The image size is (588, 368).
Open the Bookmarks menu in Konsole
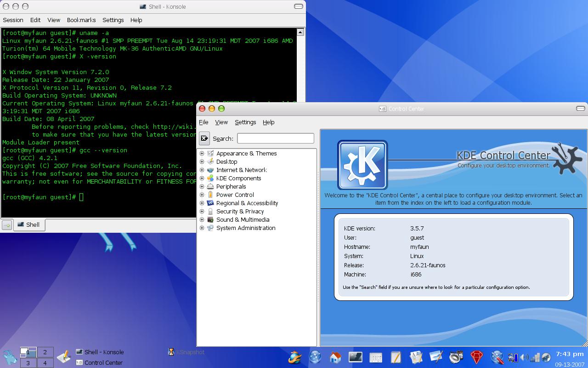[x=81, y=20]
